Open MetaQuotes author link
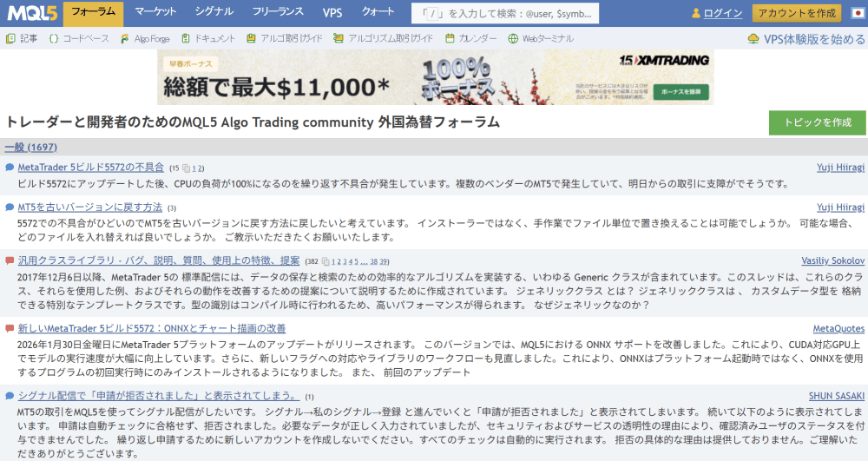This screenshot has height=461, width=868. pyautogui.click(x=838, y=328)
